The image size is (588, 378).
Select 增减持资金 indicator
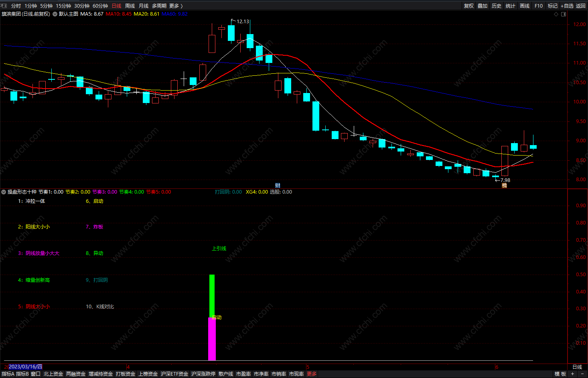101,374
